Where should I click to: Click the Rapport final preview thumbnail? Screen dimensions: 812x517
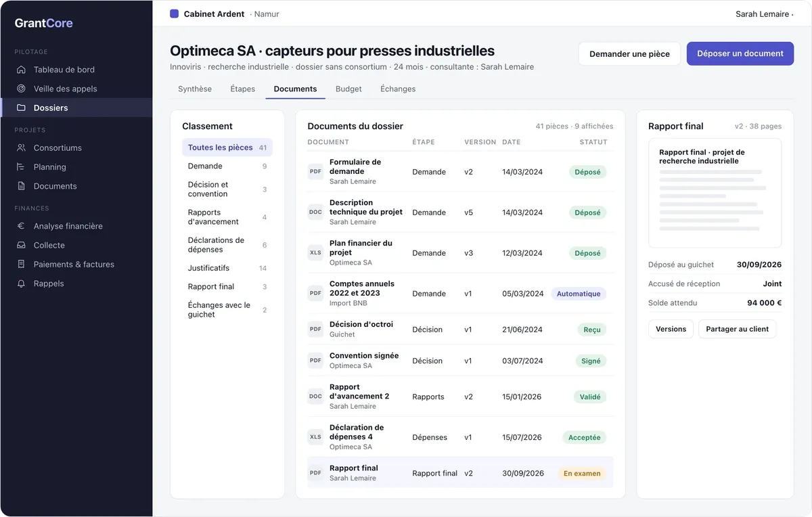715,193
